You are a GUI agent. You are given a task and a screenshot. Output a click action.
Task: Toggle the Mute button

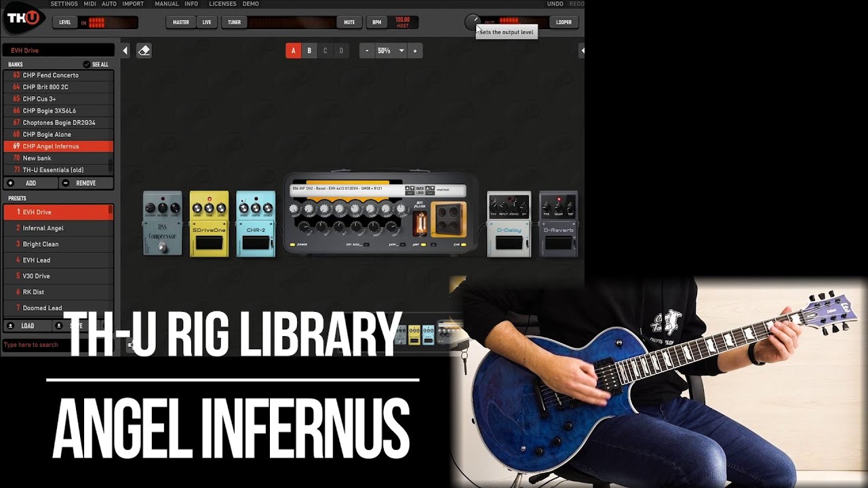[x=349, y=22]
